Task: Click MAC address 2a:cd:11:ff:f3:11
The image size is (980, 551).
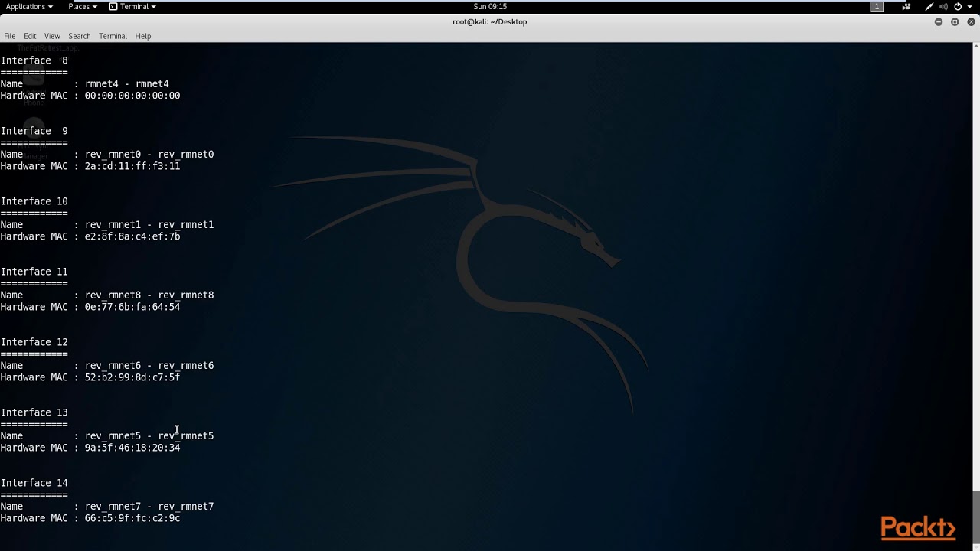Action: pyautogui.click(x=132, y=166)
